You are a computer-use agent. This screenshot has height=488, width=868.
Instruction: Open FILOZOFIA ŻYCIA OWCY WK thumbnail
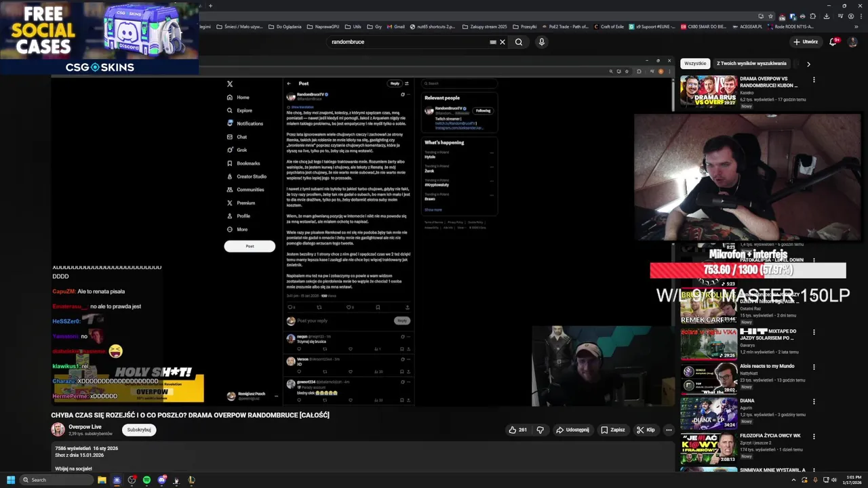709,447
